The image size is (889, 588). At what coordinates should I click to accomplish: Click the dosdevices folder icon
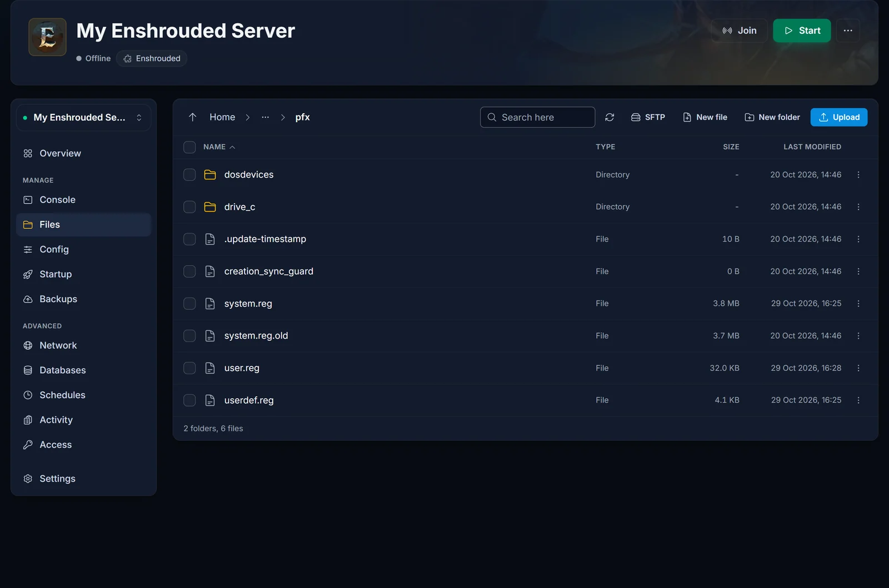pyautogui.click(x=210, y=175)
